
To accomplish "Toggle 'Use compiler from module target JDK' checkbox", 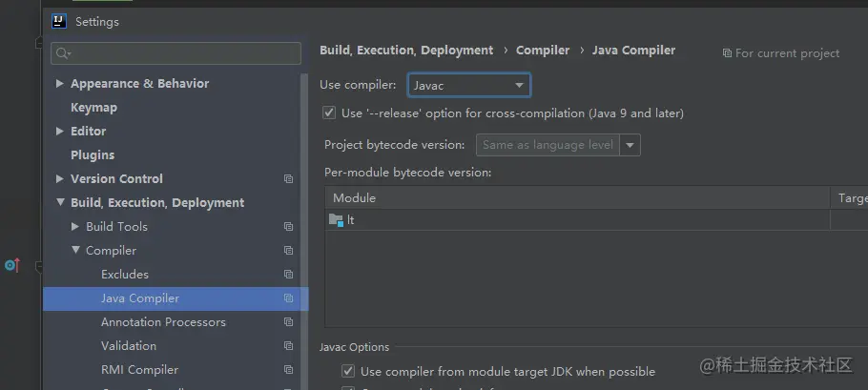I will click(348, 371).
